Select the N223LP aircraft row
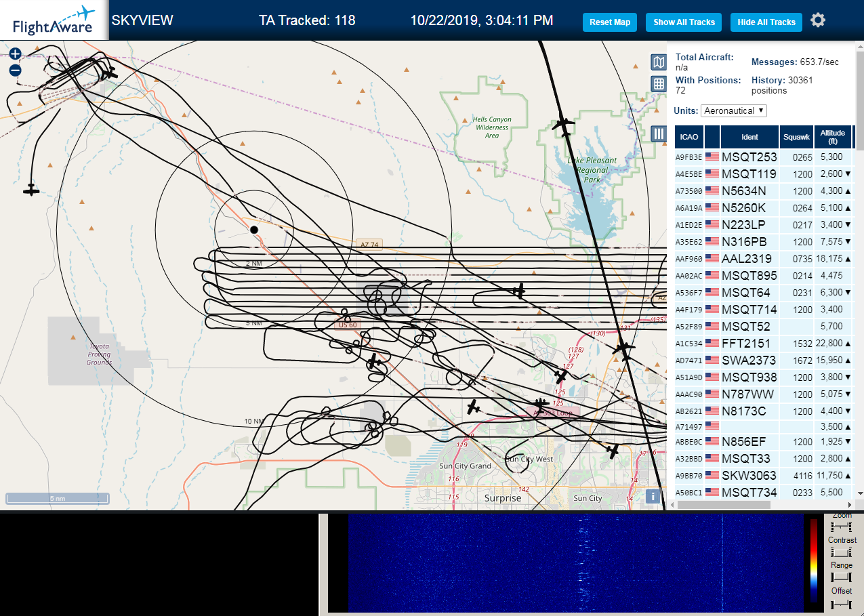This screenshot has height=616, width=864. (764, 224)
